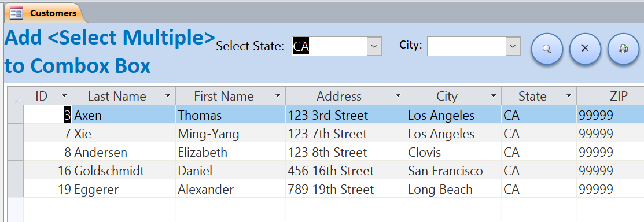Viewport: 644px width, 222px height.
Task: Click the address '123 8th Street'
Action: pos(345,152)
